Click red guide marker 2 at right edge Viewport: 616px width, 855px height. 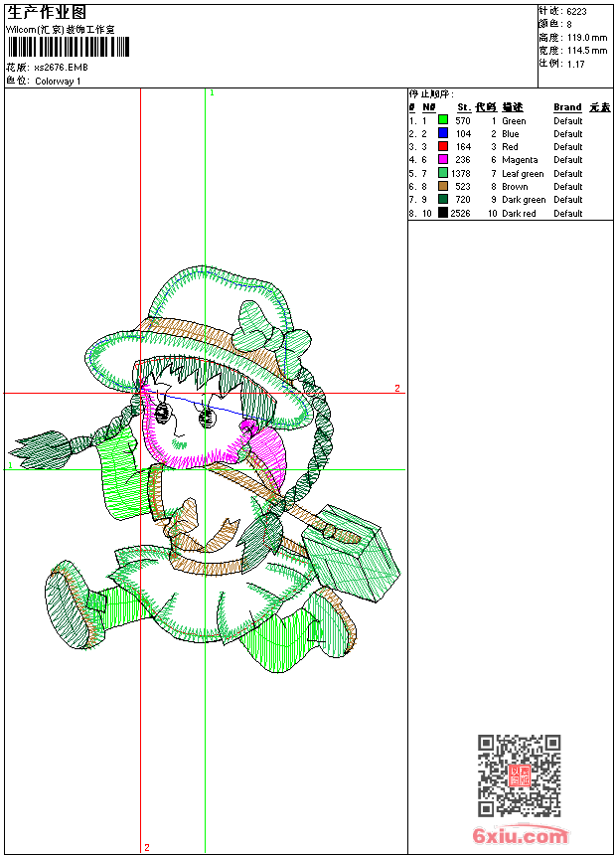[396, 389]
